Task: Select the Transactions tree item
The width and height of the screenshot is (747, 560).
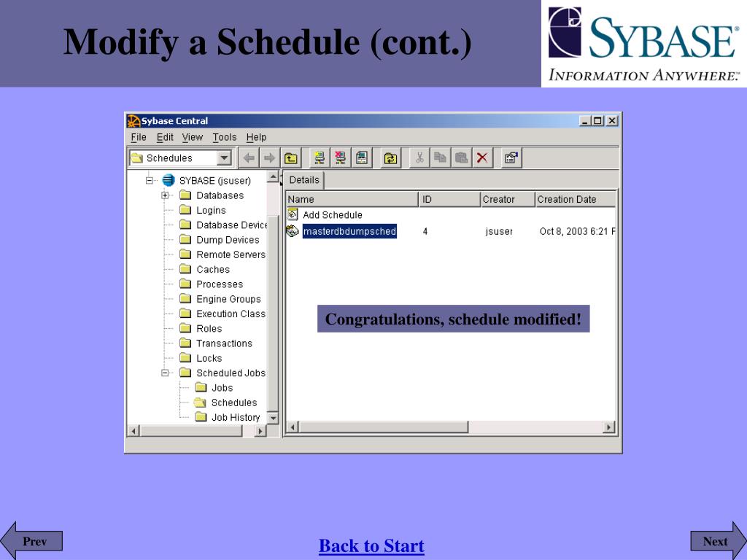Action: [225, 343]
